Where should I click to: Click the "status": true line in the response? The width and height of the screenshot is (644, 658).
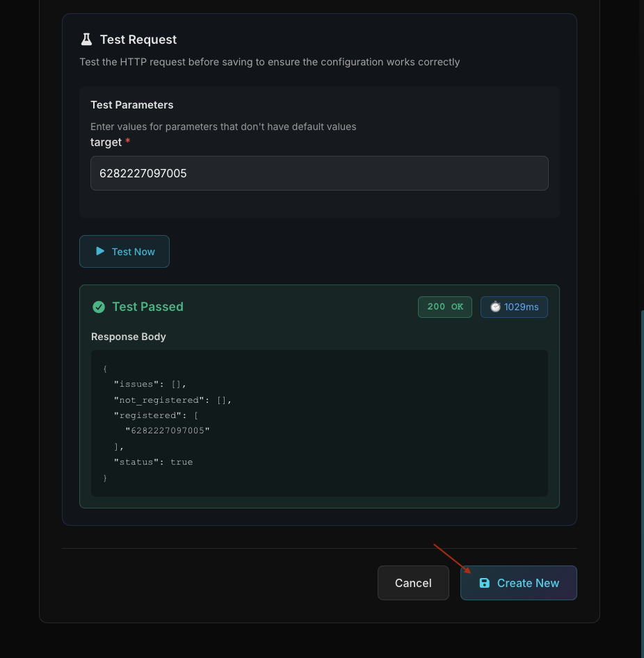(x=153, y=462)
